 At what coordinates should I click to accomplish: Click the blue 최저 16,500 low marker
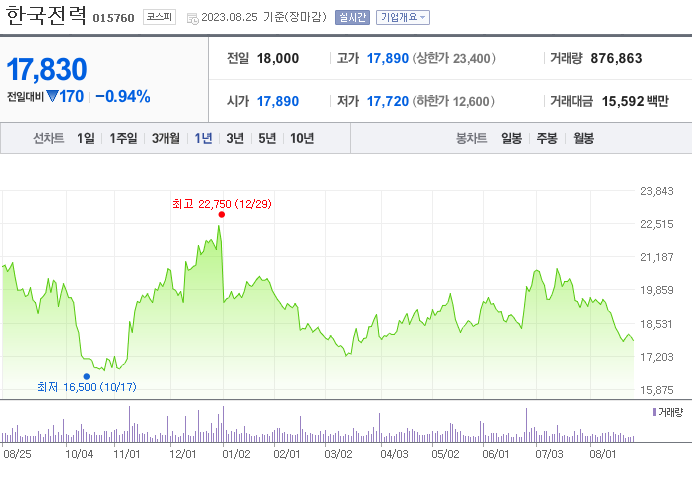86,376
